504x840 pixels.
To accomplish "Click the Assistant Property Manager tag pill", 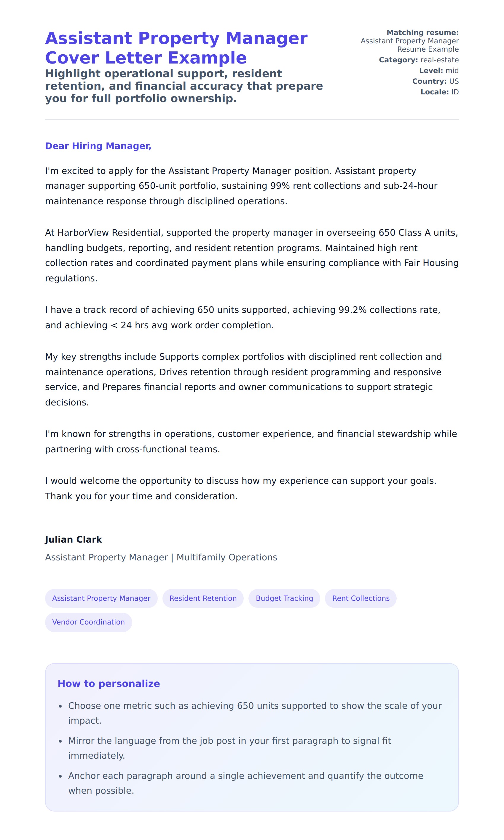I will point(101,598).
